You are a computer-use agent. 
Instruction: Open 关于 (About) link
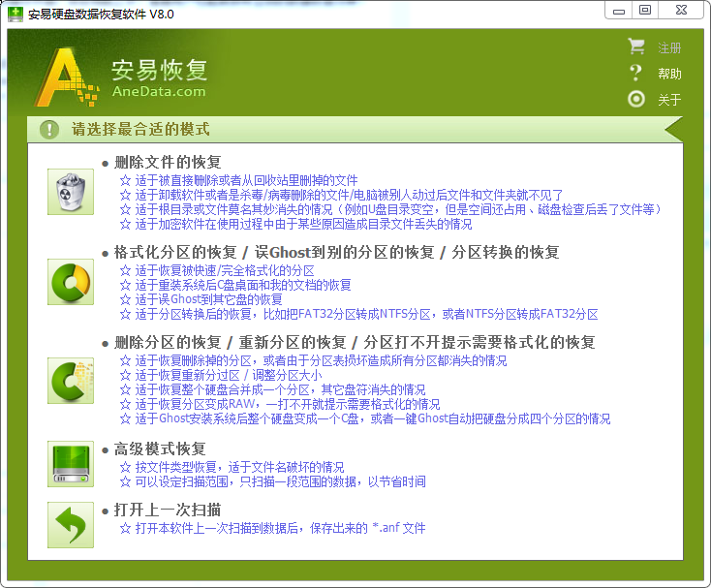669,100
